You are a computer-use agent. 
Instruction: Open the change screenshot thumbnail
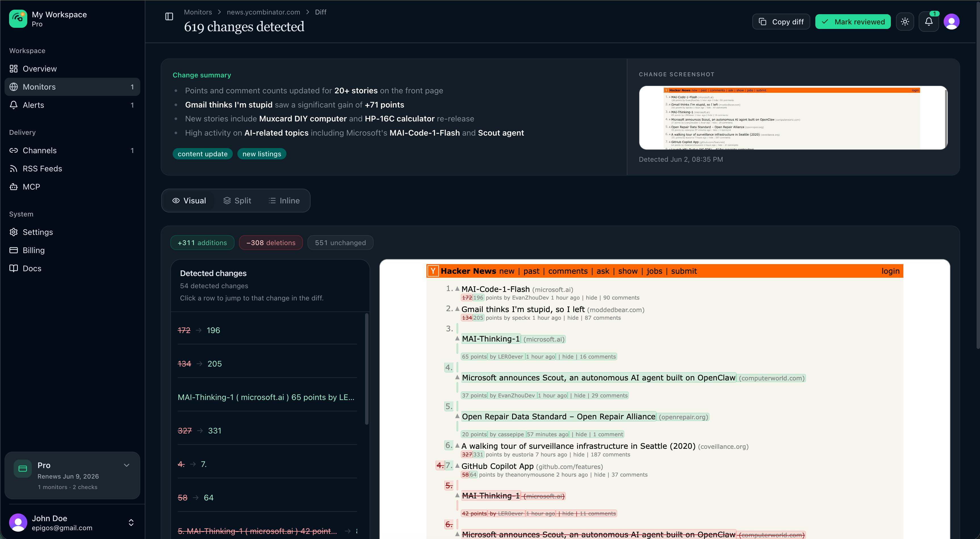[793, 118]
